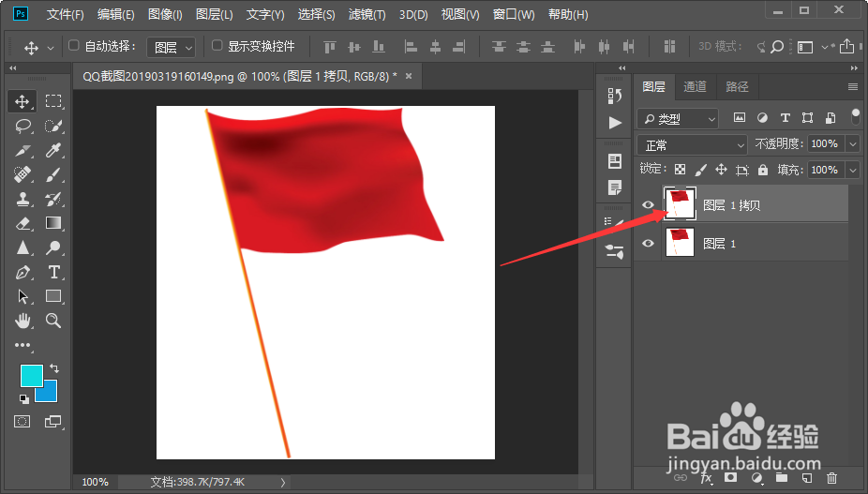
Task: Open the 窗口(W) menu
Action: coord(514,14)
